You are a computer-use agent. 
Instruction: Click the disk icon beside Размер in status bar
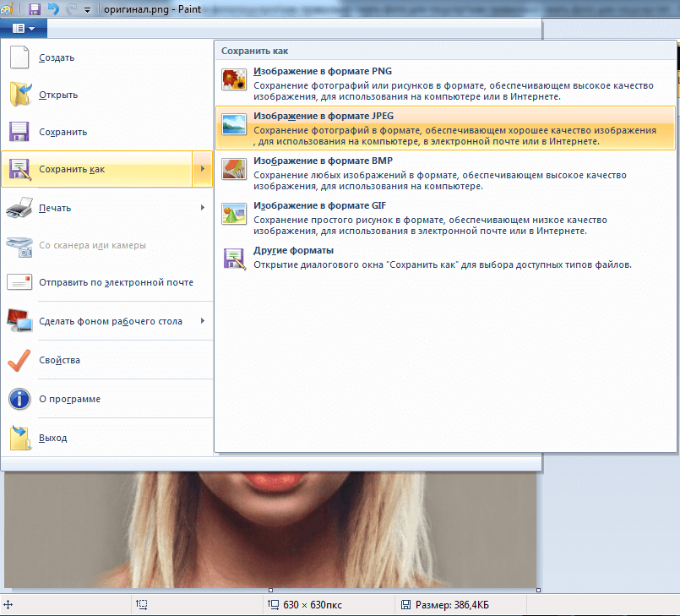click(405, 604)
